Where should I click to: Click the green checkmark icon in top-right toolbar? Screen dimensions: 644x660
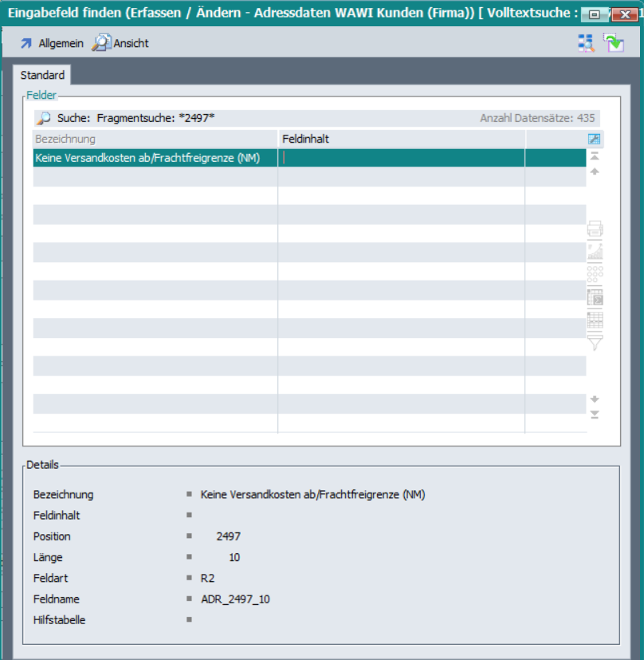[613, 43]
